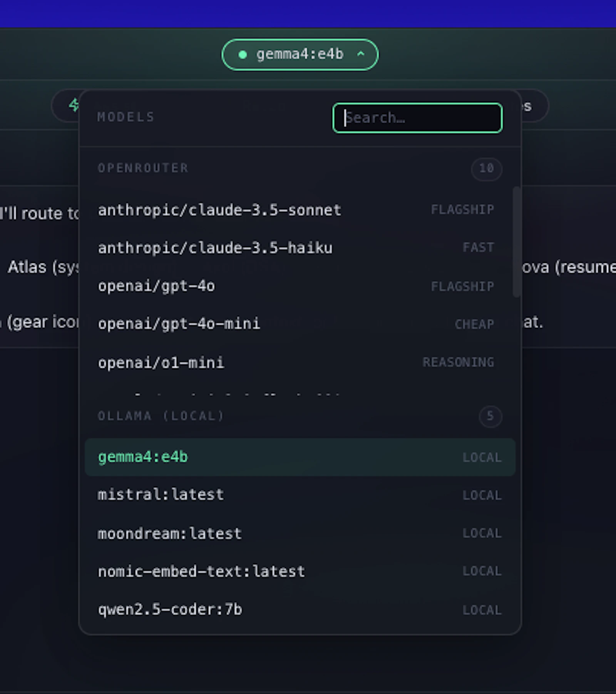Select the highlighted gemma4:e4b local model
616x694 pixels.
[300, 457]
